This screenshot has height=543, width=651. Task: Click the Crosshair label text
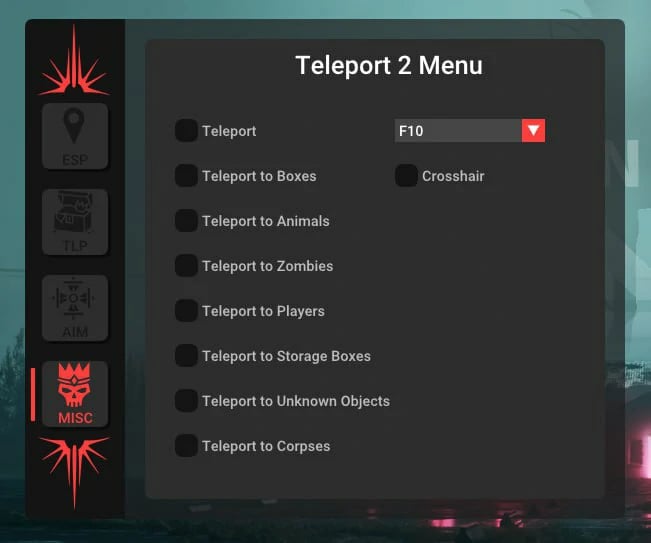453,176
